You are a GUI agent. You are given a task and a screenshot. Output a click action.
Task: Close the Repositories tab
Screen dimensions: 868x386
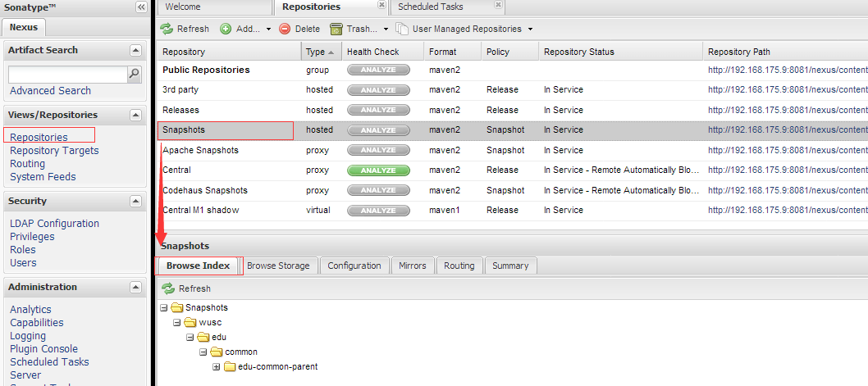[x=381, y=4]
